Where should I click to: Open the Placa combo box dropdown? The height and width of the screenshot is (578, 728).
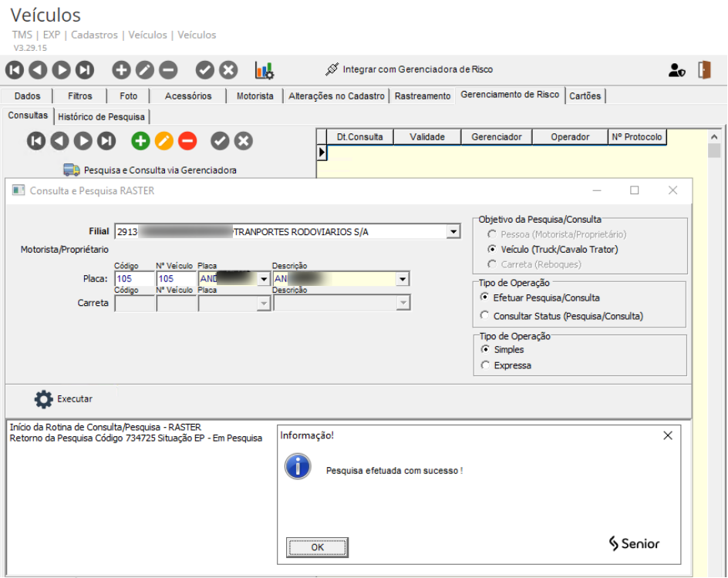pos(264,279)
